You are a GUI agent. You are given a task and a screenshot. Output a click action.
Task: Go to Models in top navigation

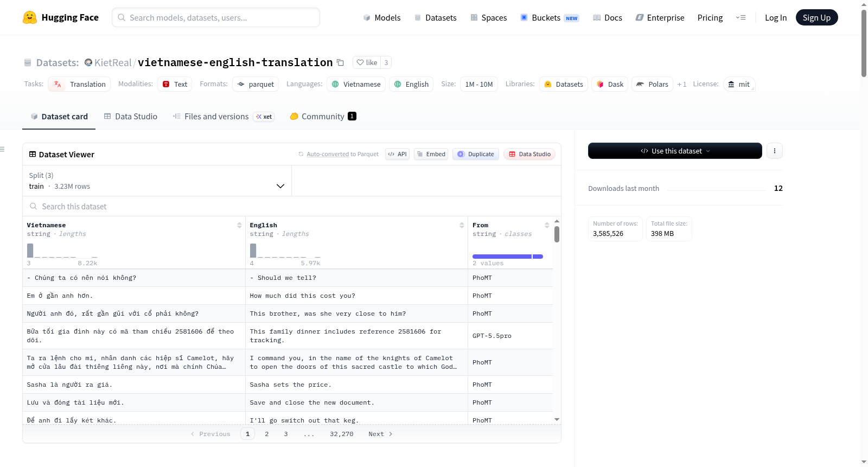click(x=382, y=17)
